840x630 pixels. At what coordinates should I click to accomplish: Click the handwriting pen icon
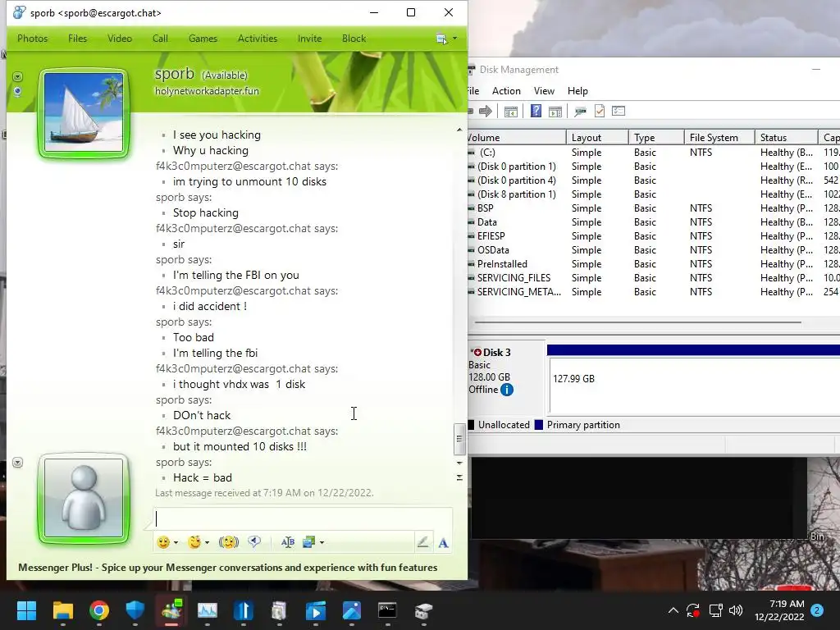(422, 542)
